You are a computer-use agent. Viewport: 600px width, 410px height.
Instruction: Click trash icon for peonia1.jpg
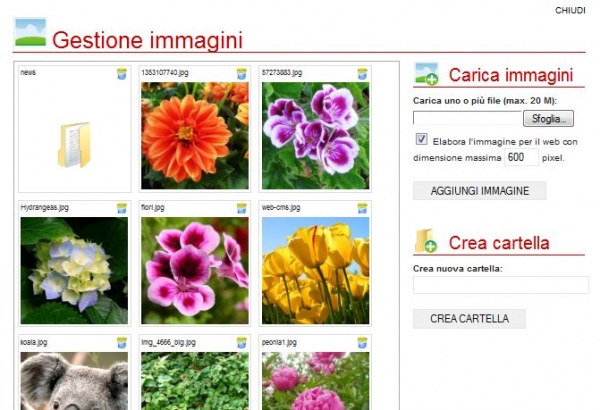pyautogui.click(x=362, y=343)
